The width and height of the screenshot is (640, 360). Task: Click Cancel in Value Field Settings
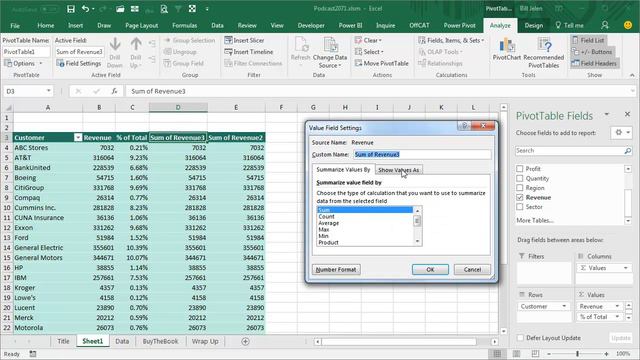tap(472, 269)
